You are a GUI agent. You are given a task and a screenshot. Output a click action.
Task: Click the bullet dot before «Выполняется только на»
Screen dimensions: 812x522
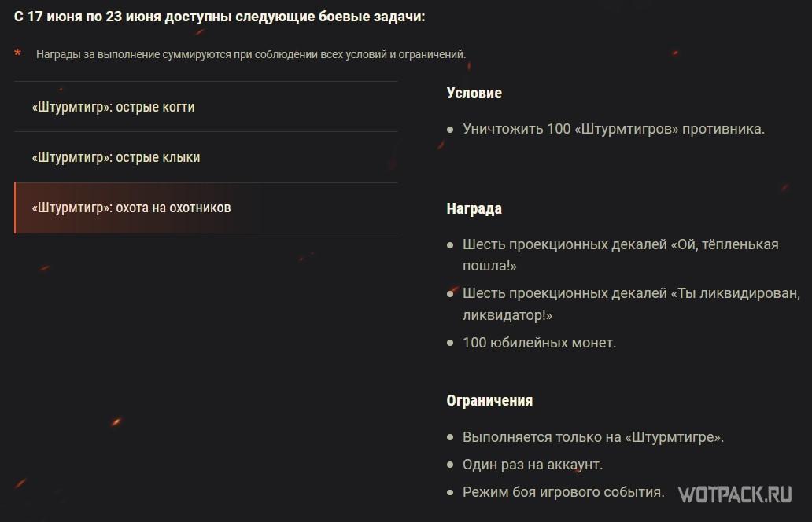click(450, 437)
